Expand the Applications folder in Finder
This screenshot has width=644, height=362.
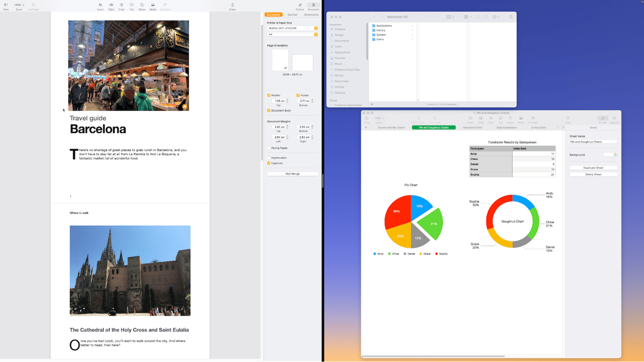coord(413,25)
